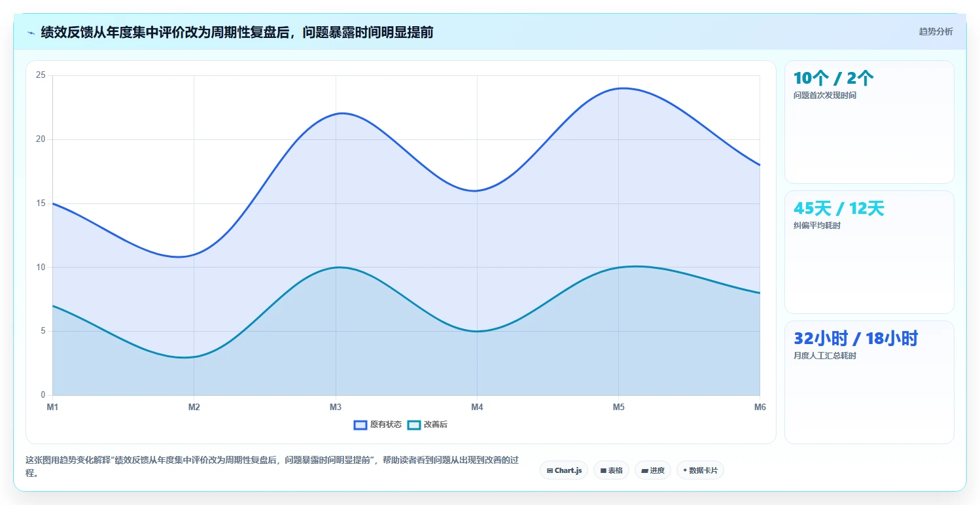The image size is (980, 505).
Task: Click the 问题首次发现时间 label
Action: pyautogui.click(x=824, y=96)
